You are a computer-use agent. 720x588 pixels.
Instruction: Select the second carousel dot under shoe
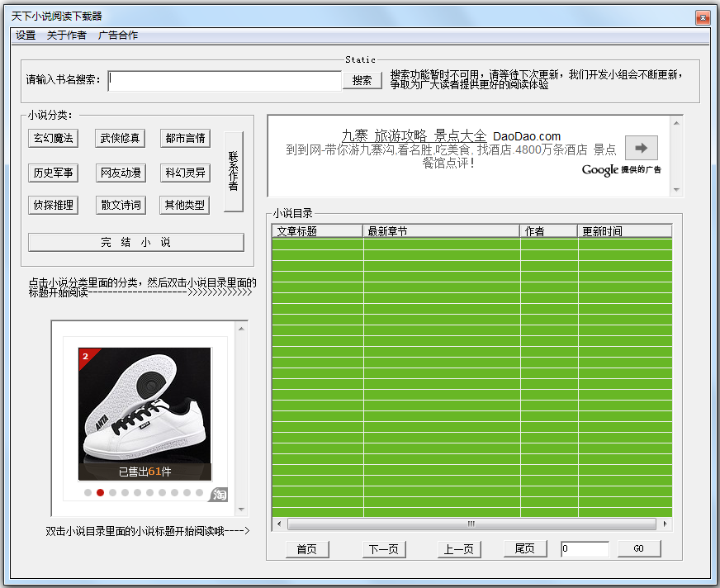tap(100, 493)
